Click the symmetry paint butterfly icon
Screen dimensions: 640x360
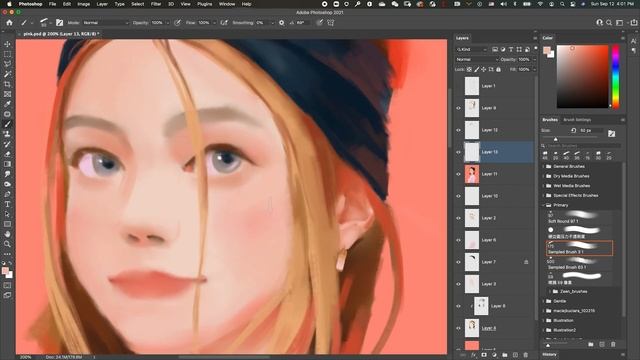(331, 23)
